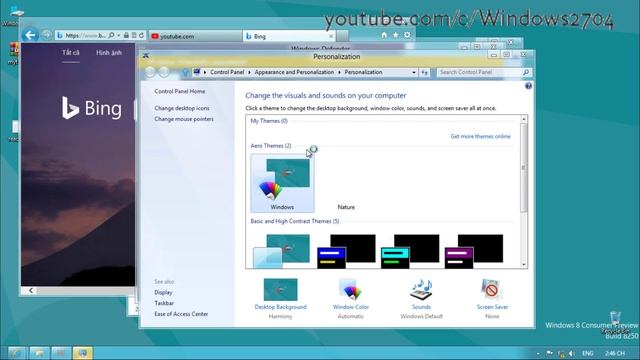Expand arrow after Appearance and Personalization breadcrumb

(x=339, y=72)
